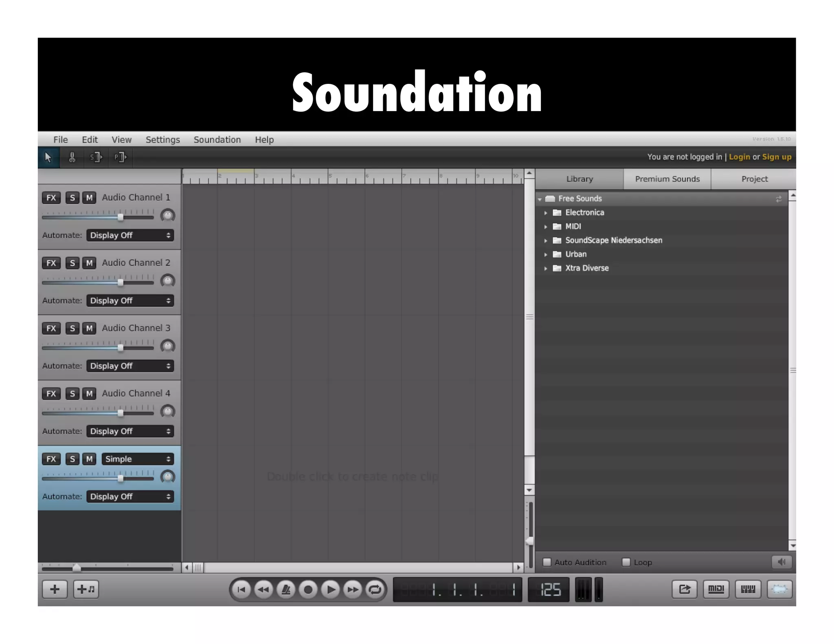Click the audition speaker icon in library
The image size is (834, 644).
tap(781, 562)
